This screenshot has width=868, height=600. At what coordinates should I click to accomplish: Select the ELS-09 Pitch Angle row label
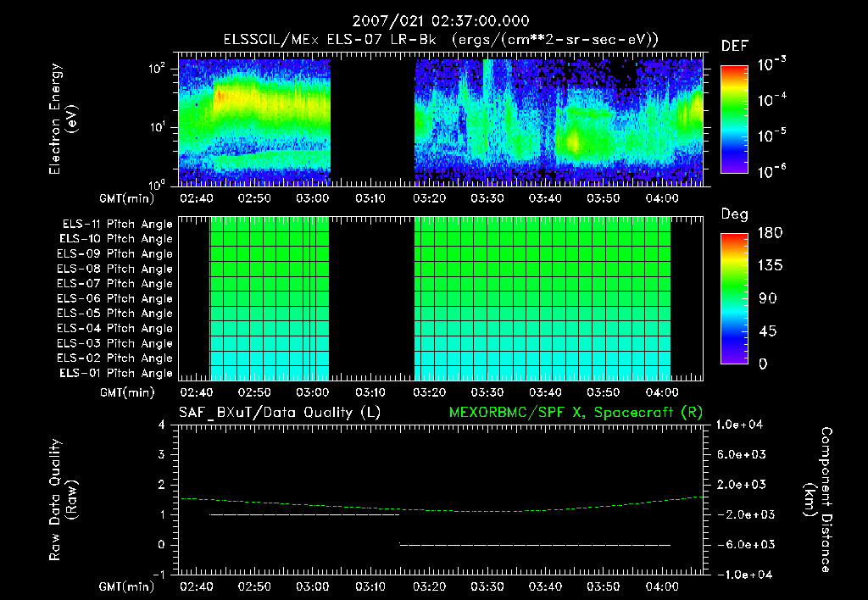pos(115,253)
